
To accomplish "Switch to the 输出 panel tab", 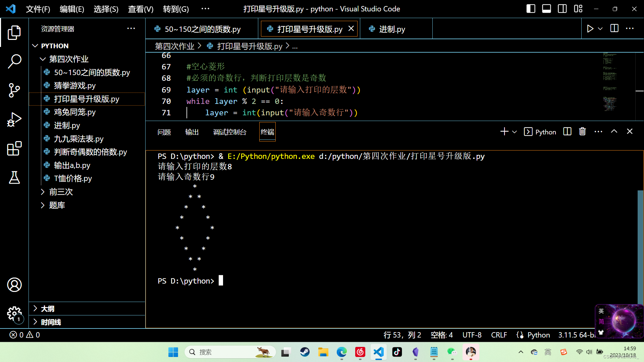I will click(x=192, y=132).
